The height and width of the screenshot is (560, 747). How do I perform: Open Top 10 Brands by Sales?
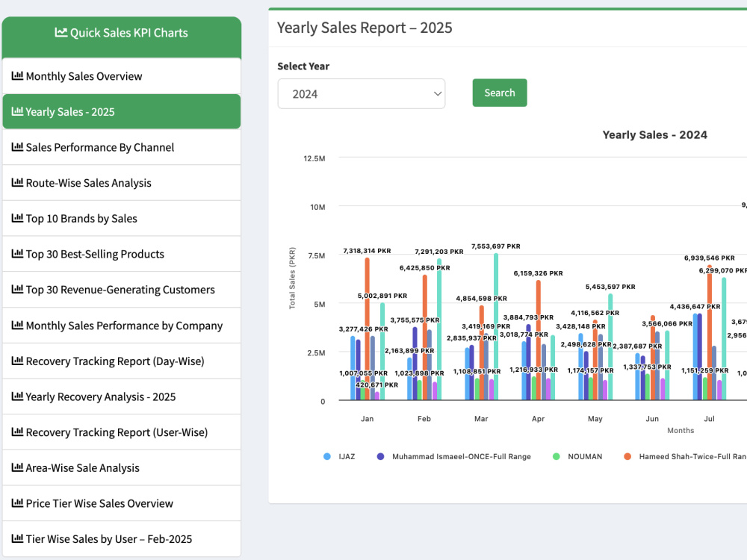pos(122,218)
